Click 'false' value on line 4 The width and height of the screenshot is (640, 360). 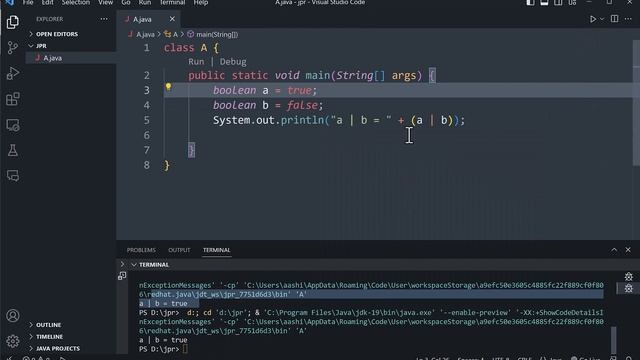click(x=302, y=105)
